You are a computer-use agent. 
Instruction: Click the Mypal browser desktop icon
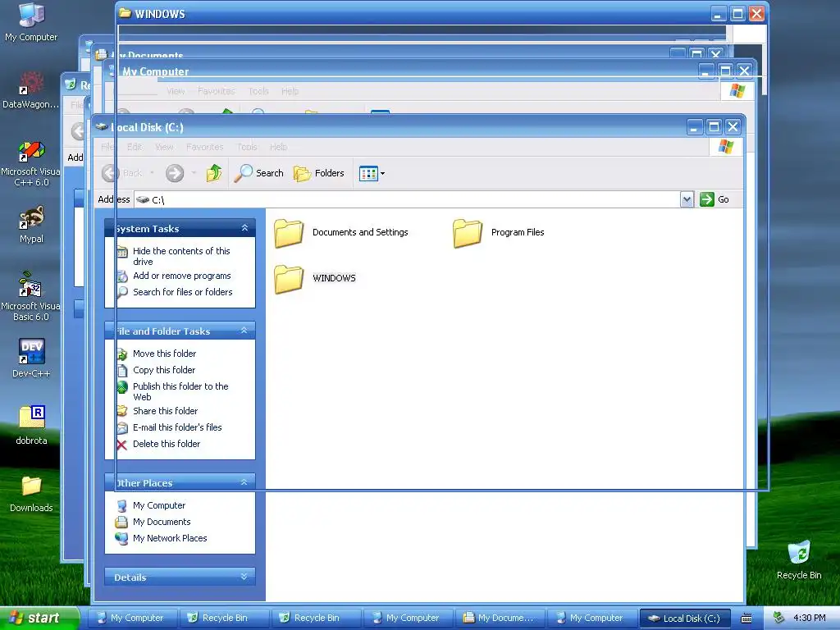click(31, 225)
